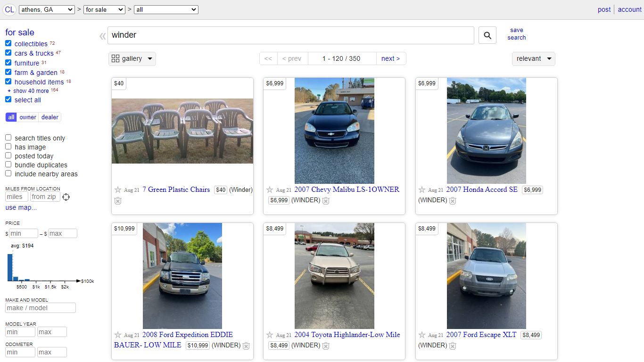The height and width of the screenshot is (362, 644).
Task: Hide the 2007 Honda Accord SE listing
Action: point(453,201)
